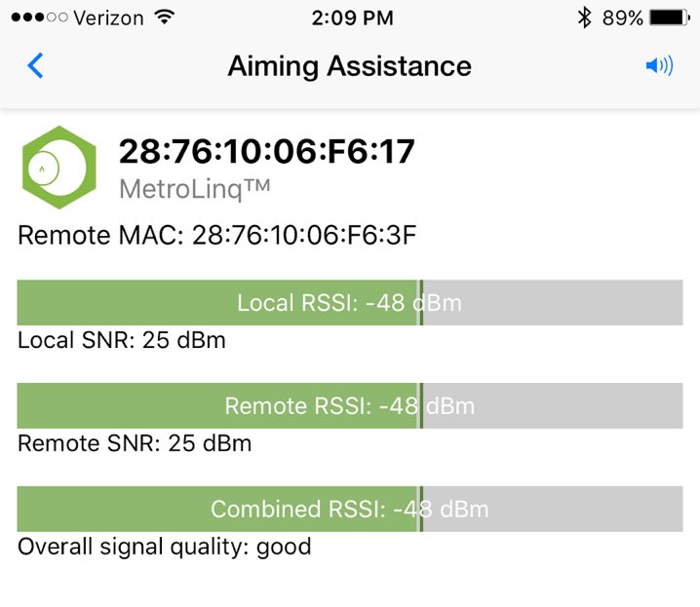700x607 pixels.
Task: Tap the MetroLinq product name label
Action: pyautogui.click(x=194, y=188)
